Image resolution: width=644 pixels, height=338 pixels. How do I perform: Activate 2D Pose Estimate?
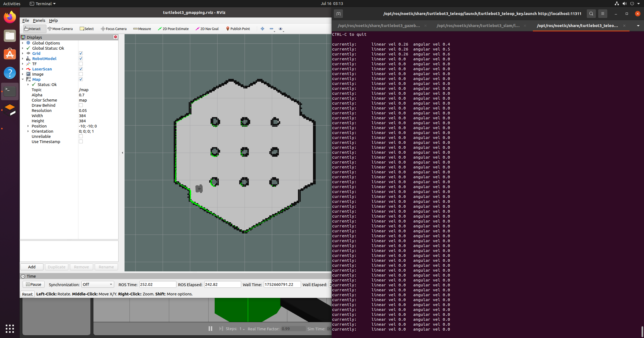click(x=174, y=29)
